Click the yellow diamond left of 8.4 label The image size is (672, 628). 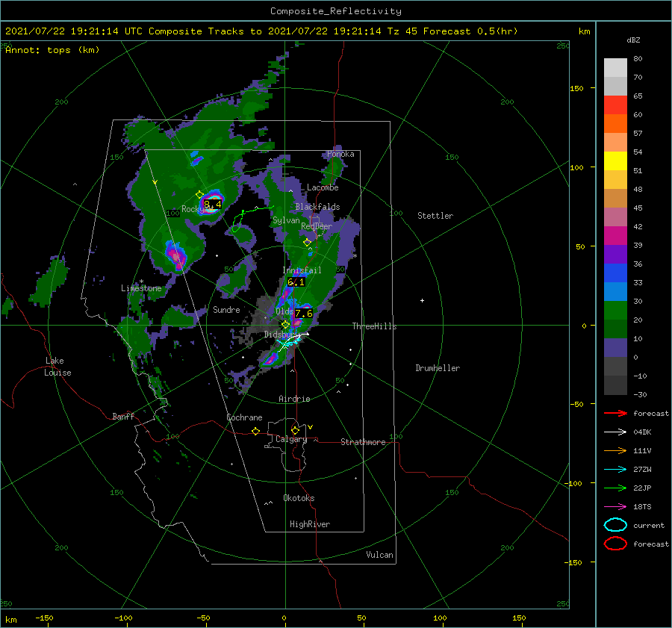click(199, 195)
